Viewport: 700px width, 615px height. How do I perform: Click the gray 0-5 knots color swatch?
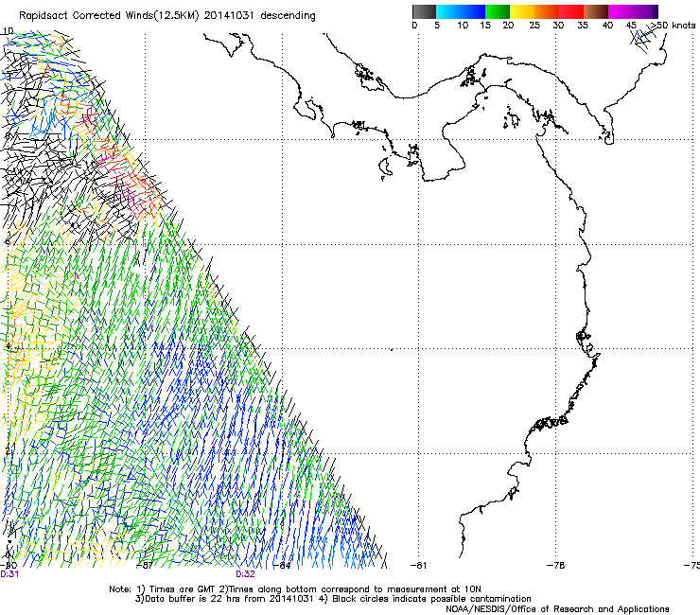pyautogui.click(x=424, y=11)
